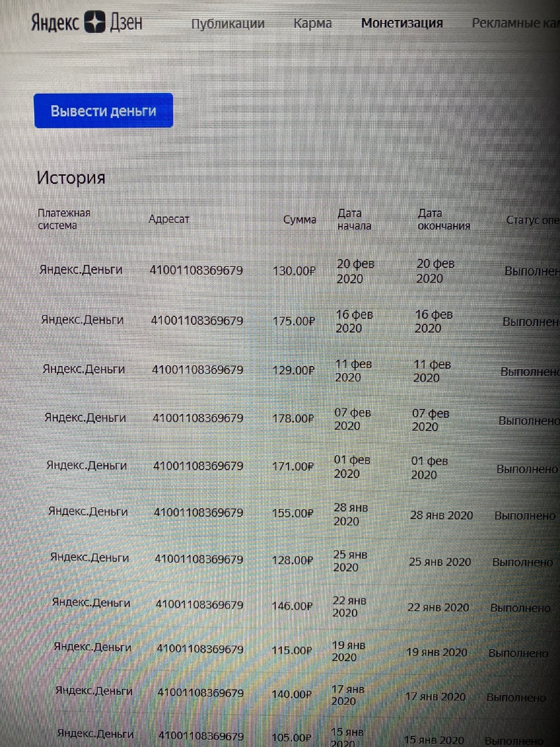The height and width of the screenshot is (747, 560).
Task: Click recipient 41001108369679 in the 105.00₽ row
Action: coord(201,736)
